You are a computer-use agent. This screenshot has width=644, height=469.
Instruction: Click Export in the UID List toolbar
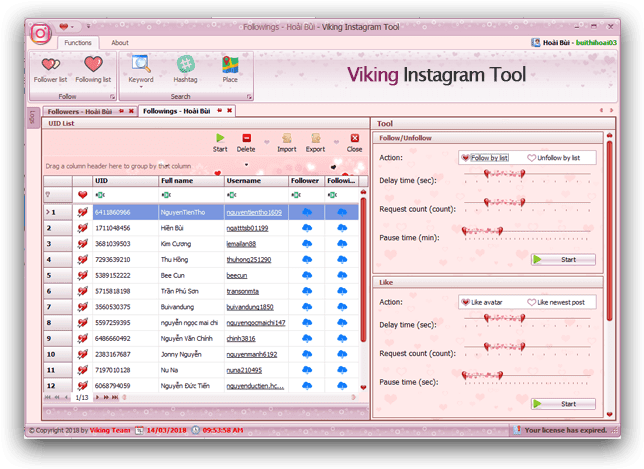tap(315, 143)
